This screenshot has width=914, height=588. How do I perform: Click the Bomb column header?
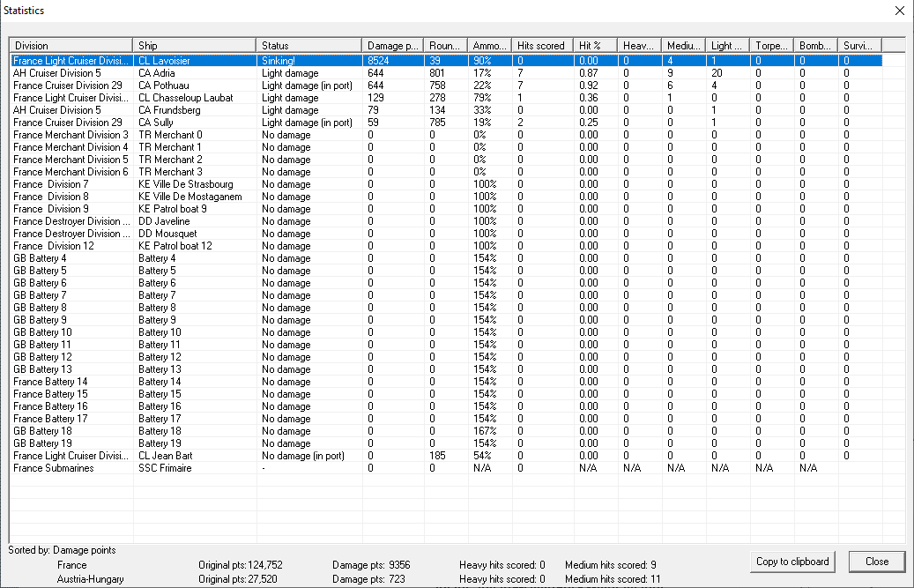(x=815, y=46)
